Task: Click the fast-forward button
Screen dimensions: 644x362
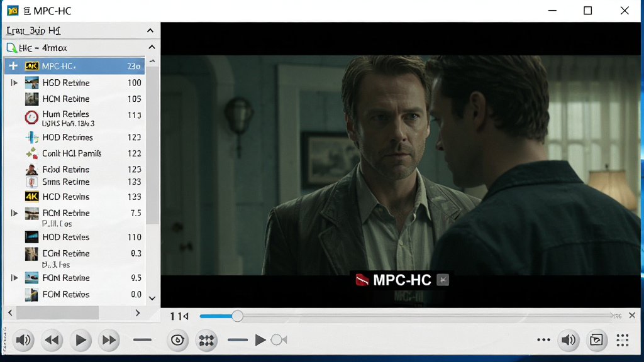Action: (x=109, y=340)
